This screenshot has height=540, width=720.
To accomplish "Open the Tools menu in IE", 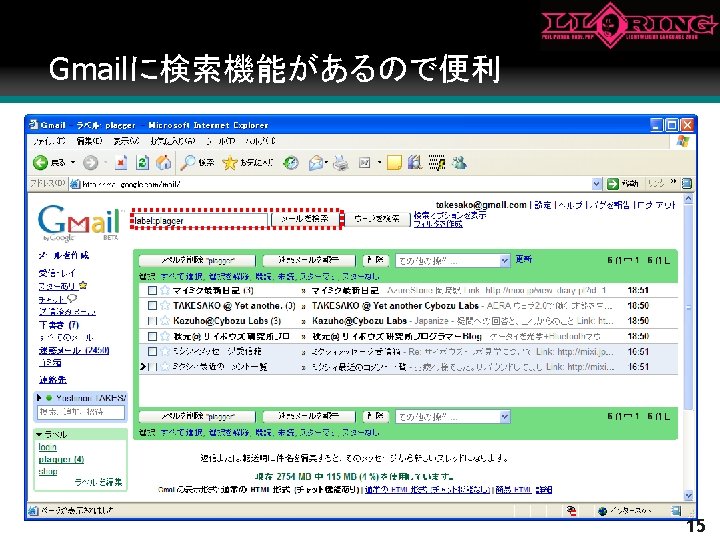I will coord(221,141).
